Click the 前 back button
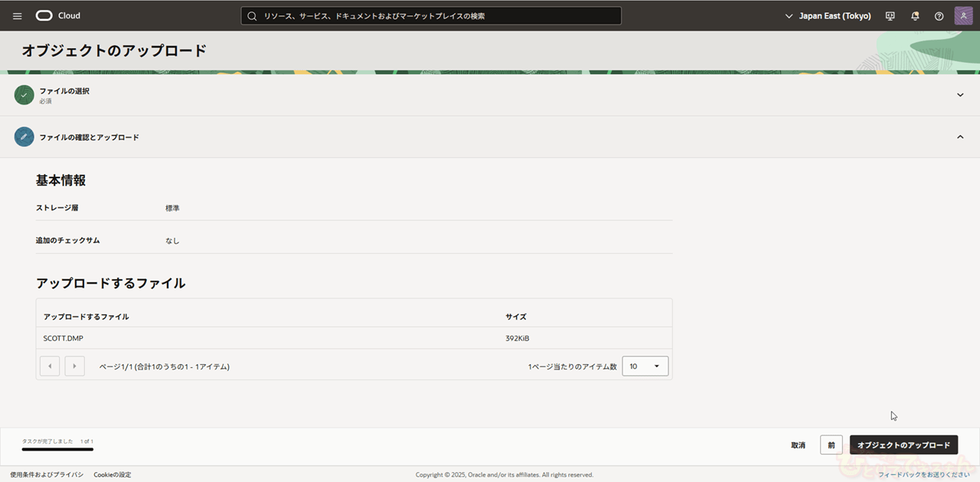Viewport: 980px width, 482px height. [831, 445]
